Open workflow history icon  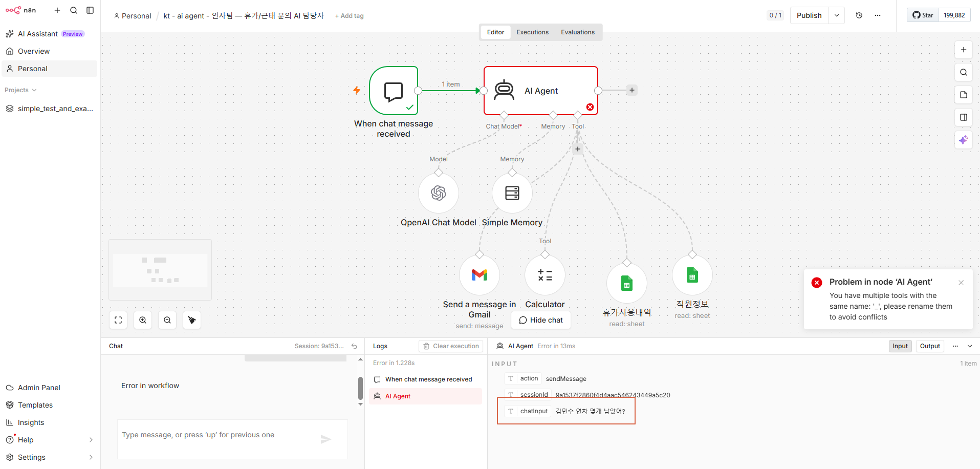(859, 15)
